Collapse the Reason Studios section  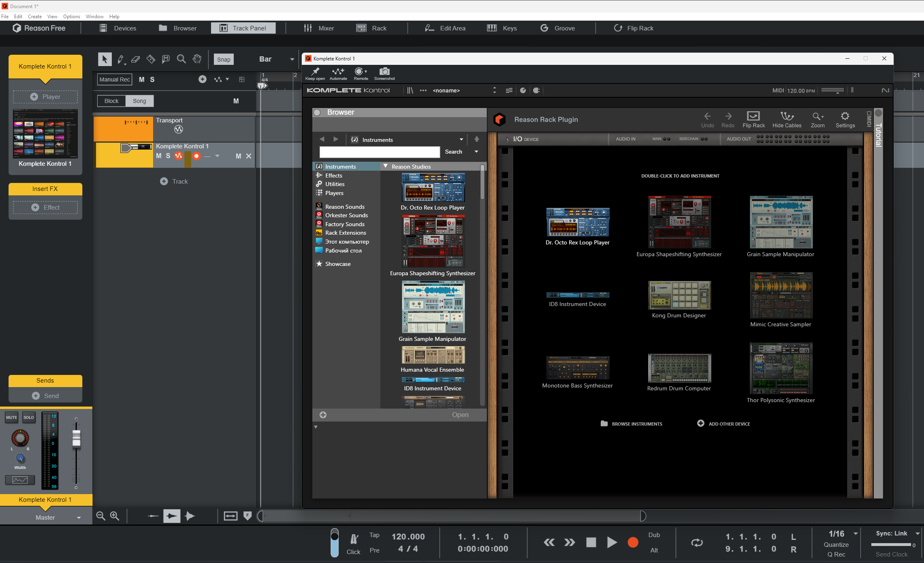coord(386,166)
